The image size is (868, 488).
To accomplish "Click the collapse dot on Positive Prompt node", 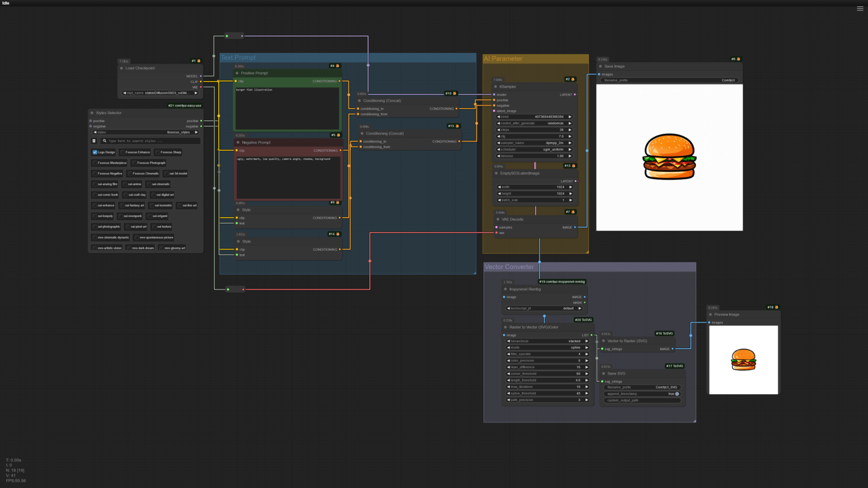I will pyautogui.click(x=237, y=73).
